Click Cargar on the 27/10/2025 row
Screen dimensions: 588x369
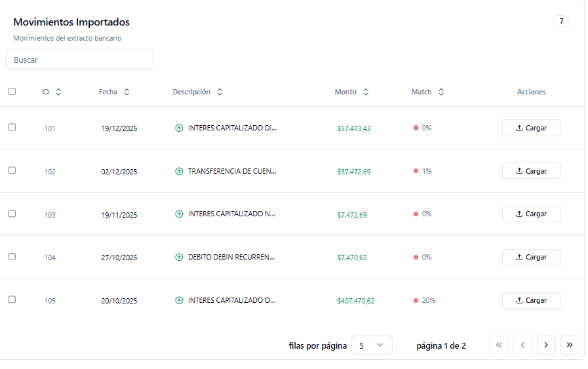pos(531,258)
